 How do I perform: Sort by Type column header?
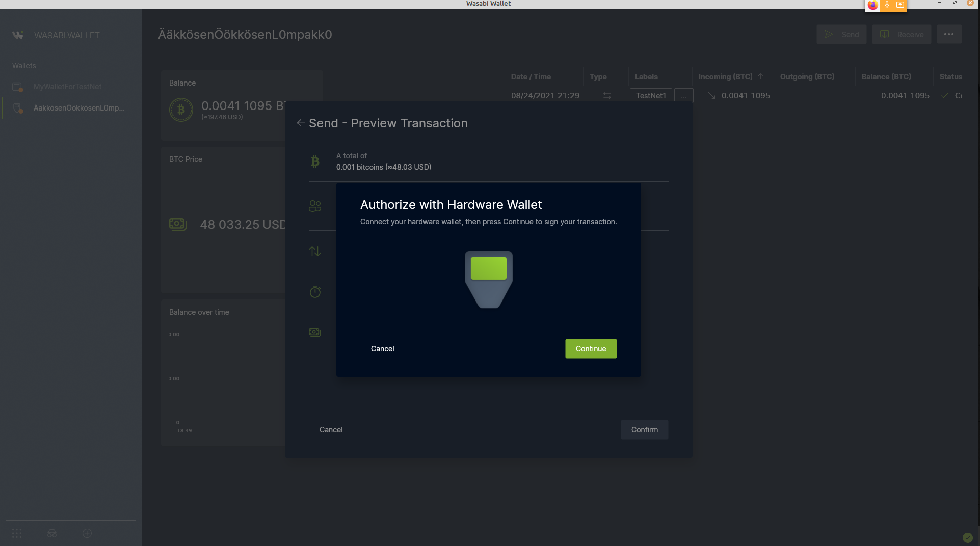598,77
